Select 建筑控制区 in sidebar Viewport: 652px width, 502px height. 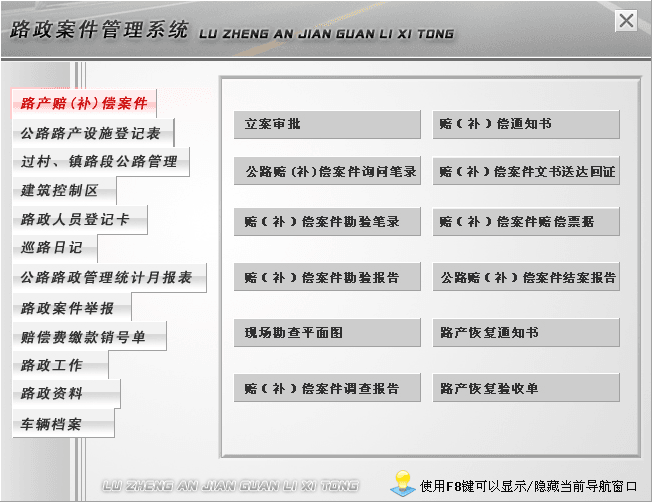coord(64,190)
